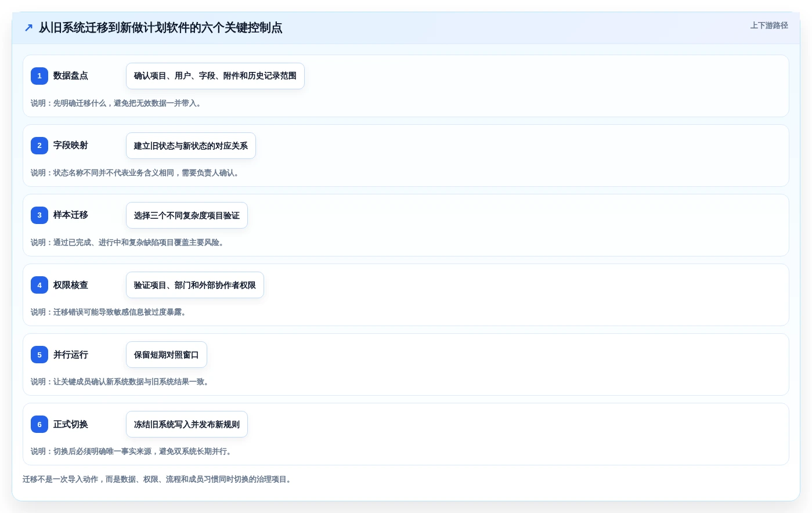The image size is (812, 513).
Task: Select the step 4 number badge
Action: pos(39,285)
